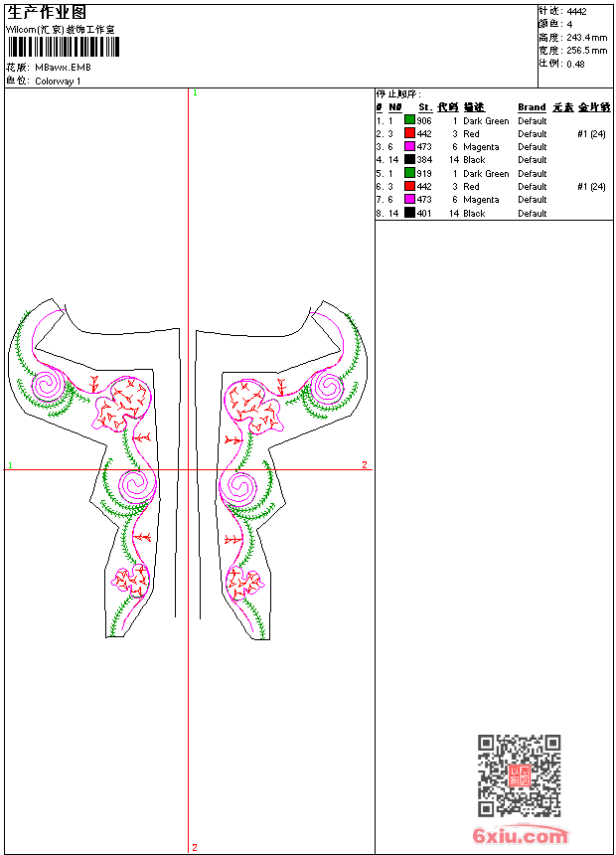616x855 pixels.
Task: Click the Black description in row 8
Action: (474, 213)
